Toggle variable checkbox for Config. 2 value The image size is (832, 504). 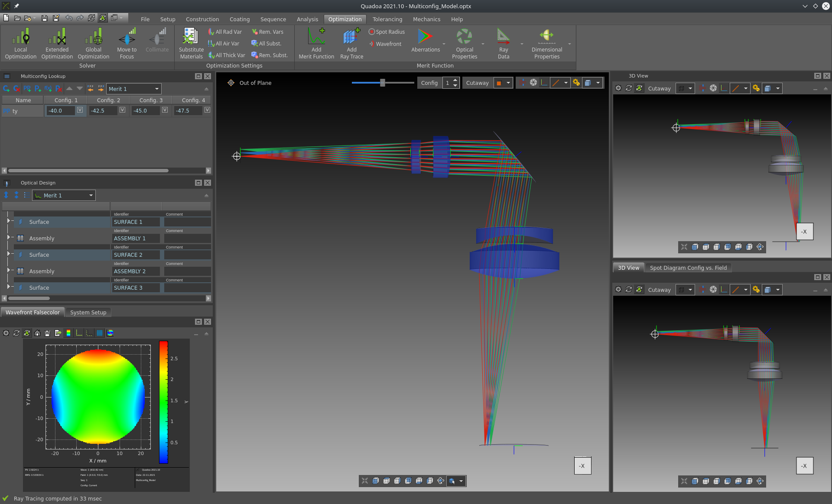[123, 110]
